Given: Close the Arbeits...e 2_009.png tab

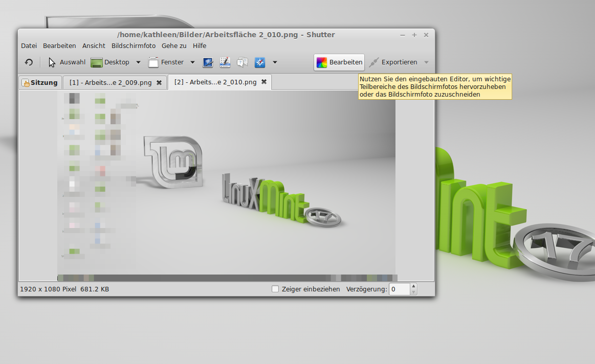Looking at the screenshot, I should (x=159, y=83).
